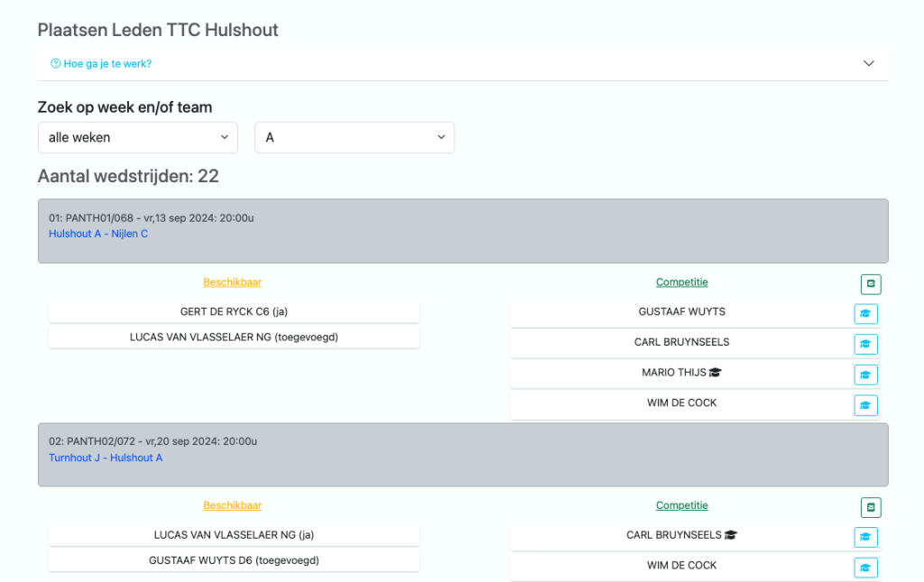
Task: Select Lucas Van Vlasselaer NG (toegevoegd) in match 01
Action: pyautogui.click(x=234, y=337)
